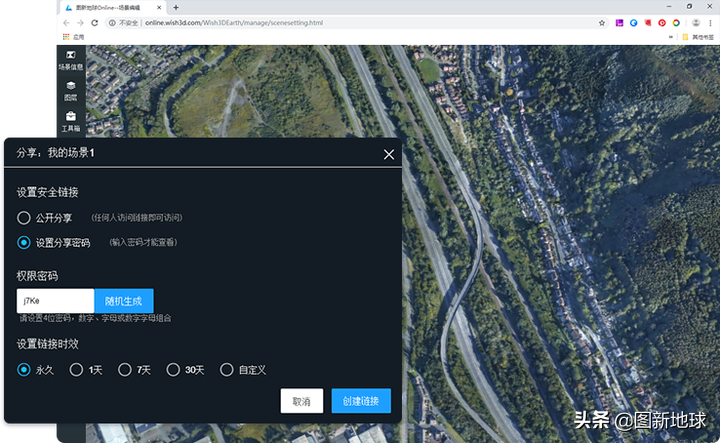Open the 其他书签 bookmarks folder

pos(698,37)
